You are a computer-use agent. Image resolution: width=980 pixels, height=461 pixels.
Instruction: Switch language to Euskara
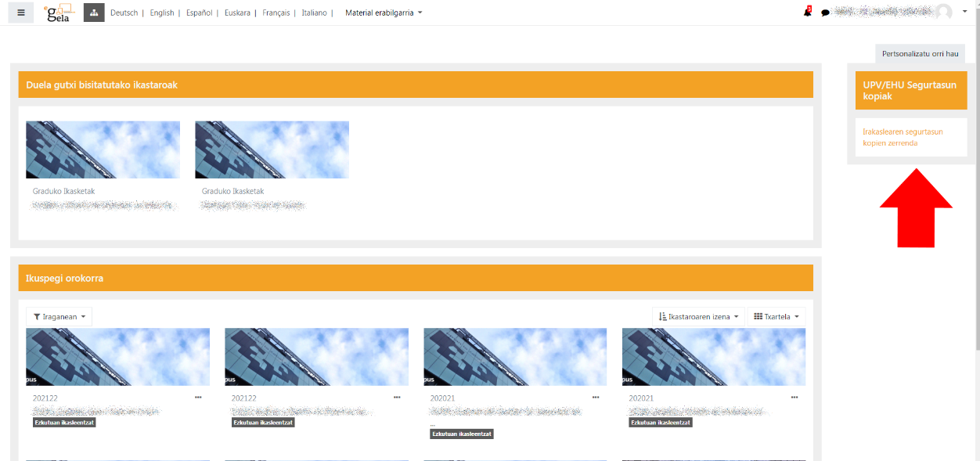[x=240, y=13]
